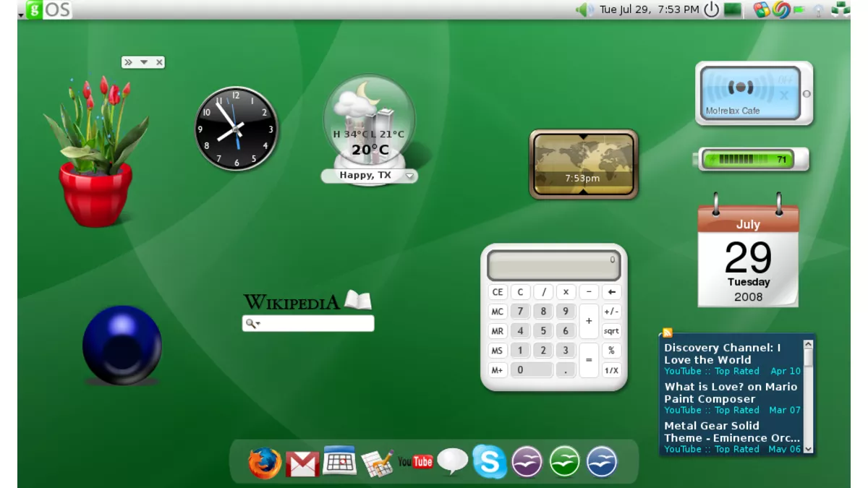Launch Firefox from the dock
Image resolution: width=868 pixels, height=488 pixels.
click(x=264, y=461)
